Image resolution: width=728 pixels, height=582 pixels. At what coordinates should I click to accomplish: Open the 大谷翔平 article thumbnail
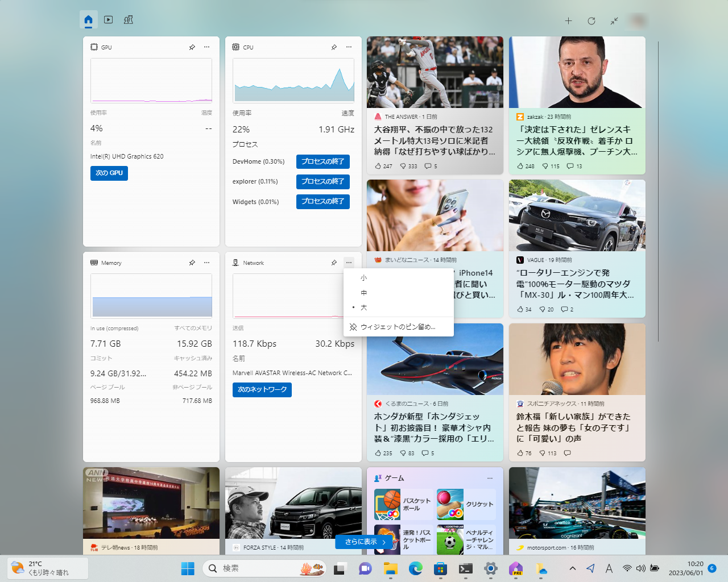pyautogui.click(x=435, y=72)
